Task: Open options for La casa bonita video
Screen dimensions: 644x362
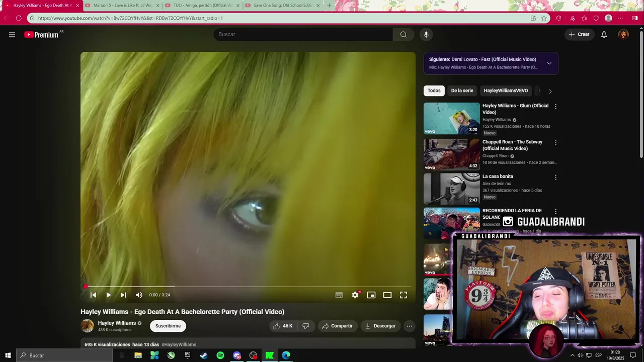Action: pos(555,177)
